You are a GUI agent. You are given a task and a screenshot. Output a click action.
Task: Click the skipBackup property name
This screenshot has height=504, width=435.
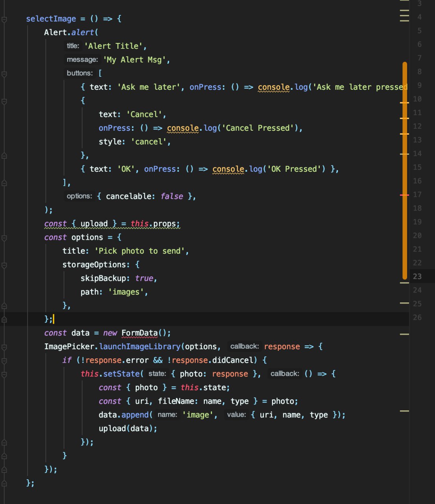coord(103,278)
